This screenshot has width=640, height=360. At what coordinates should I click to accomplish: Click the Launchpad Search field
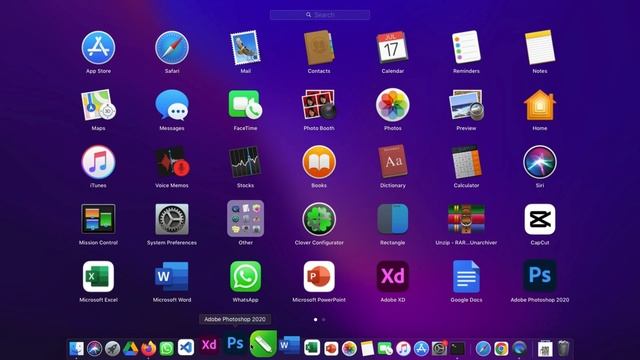[320, 15]
